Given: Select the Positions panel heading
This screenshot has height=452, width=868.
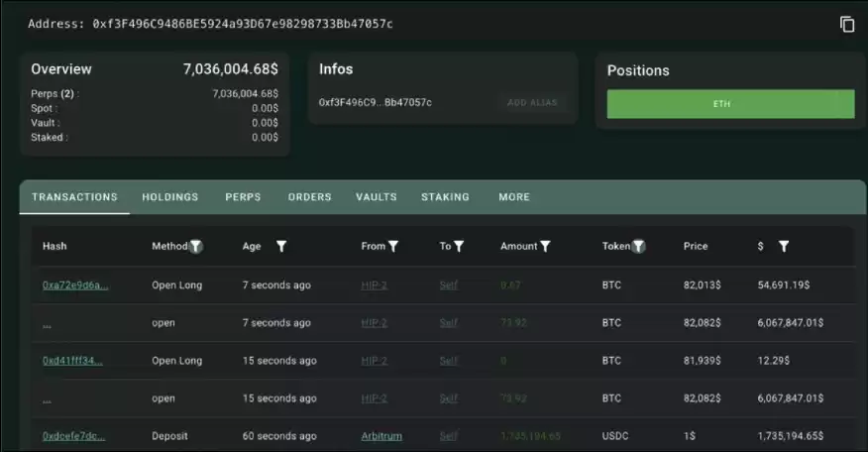Looking at the screenshot, I should coord(638,71).
